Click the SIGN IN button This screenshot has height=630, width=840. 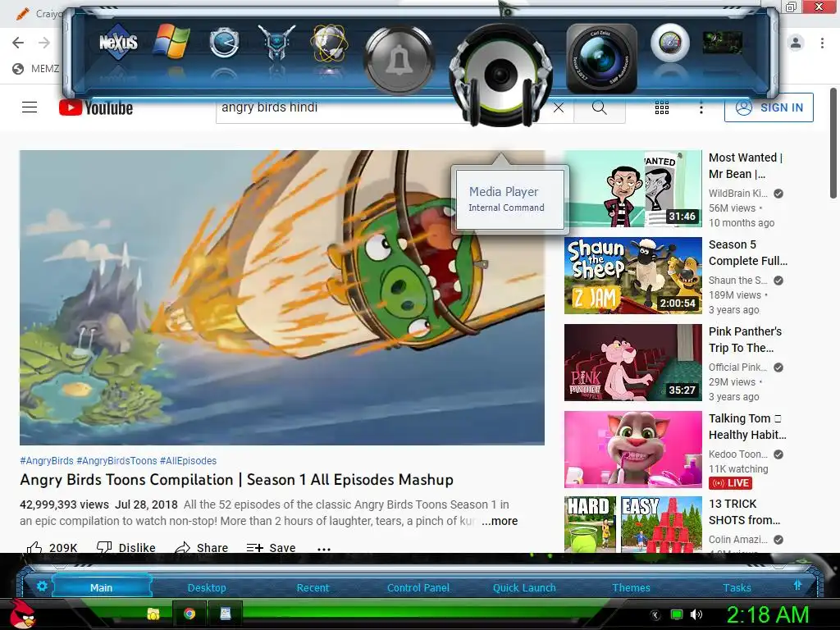(x=769, y=107)
